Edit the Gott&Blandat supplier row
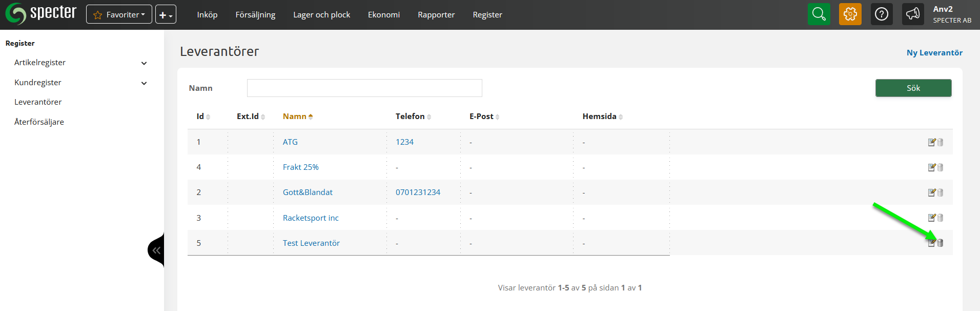Screen dimensions: 980x311 [931, 192]
